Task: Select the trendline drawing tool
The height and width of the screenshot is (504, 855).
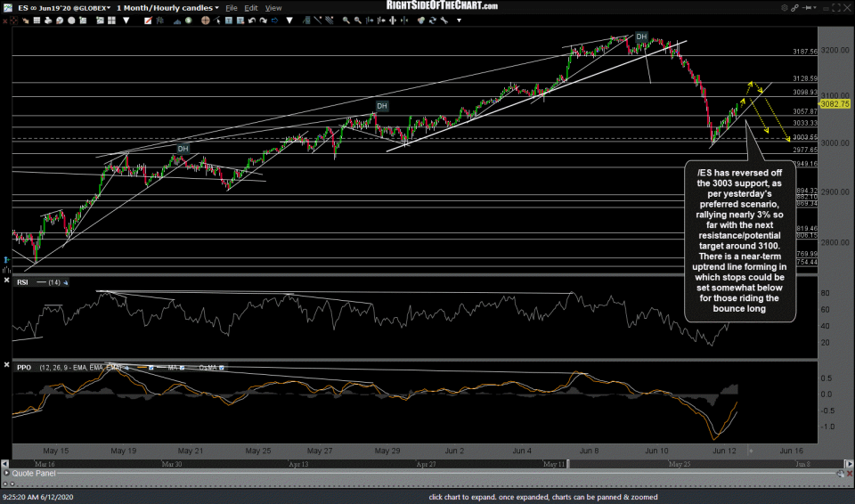Action: tap(317, 20)
